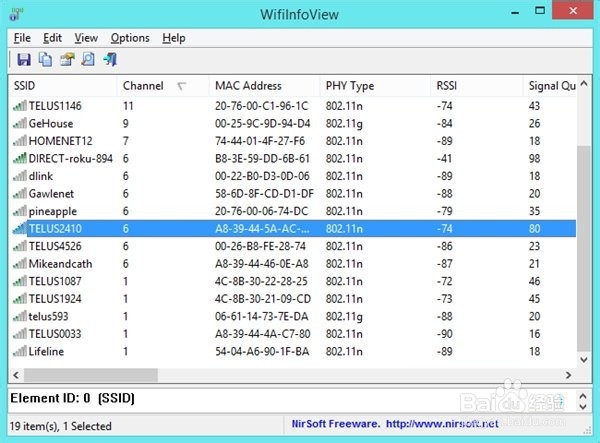Click the Copy Selected Items toolbar icon
This screenshot has height=443, width=600.
(45, 59)
